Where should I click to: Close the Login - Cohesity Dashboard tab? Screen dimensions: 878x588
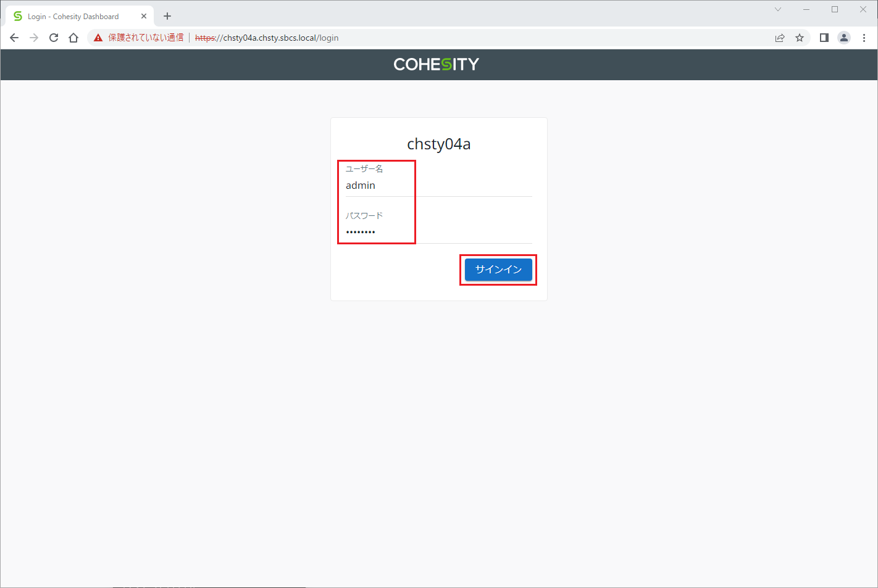[x=144, y=16]
